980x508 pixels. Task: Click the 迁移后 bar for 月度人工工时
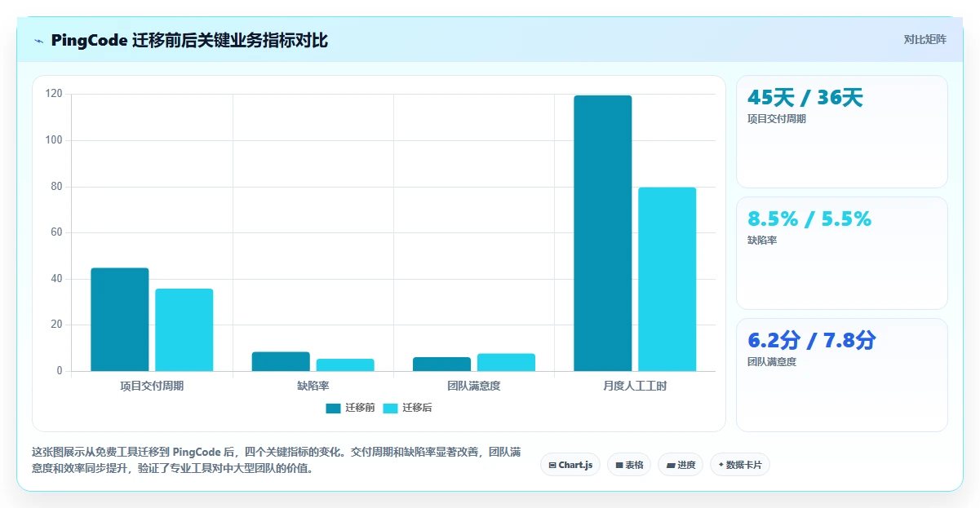coord(667,280)
